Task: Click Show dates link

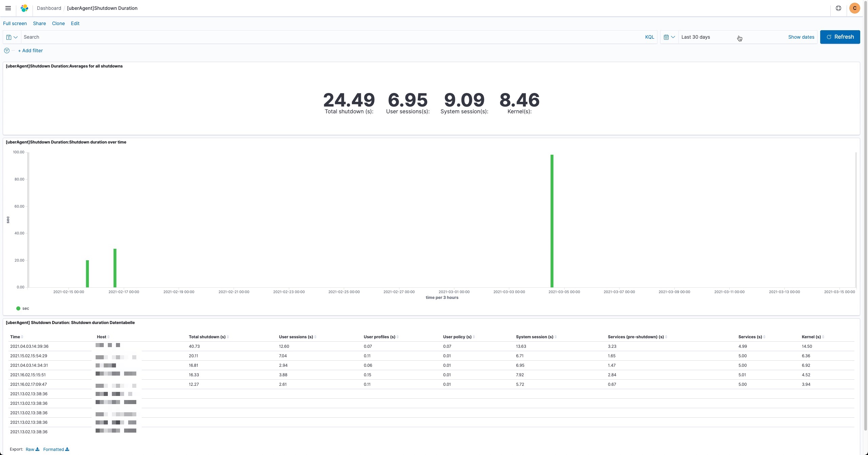Action: tap(801, 37)
